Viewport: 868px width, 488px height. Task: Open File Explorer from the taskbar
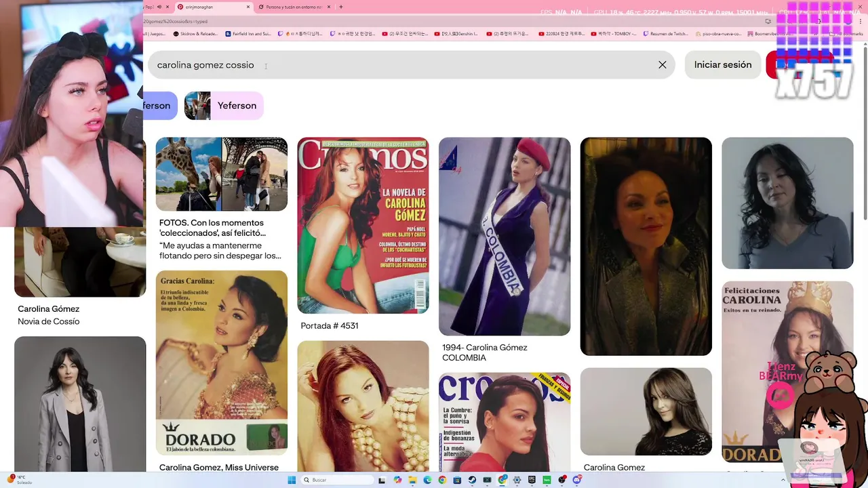(x=413, y=480)
